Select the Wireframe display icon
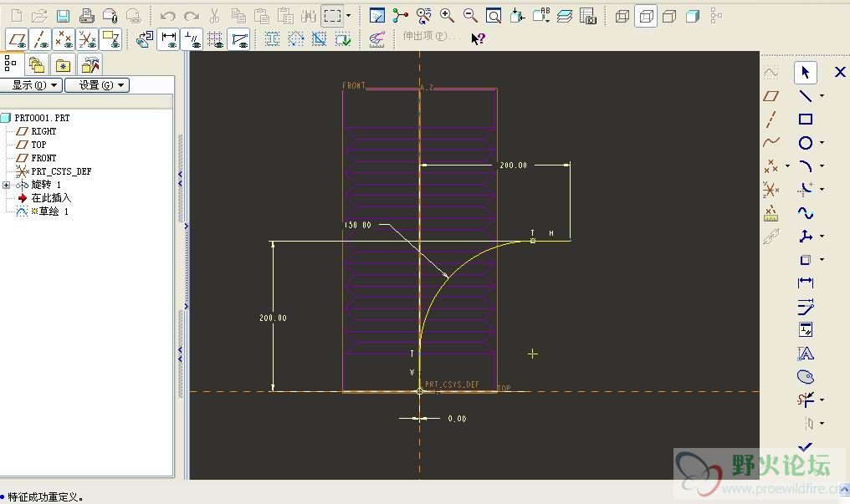 pos(622,16)
